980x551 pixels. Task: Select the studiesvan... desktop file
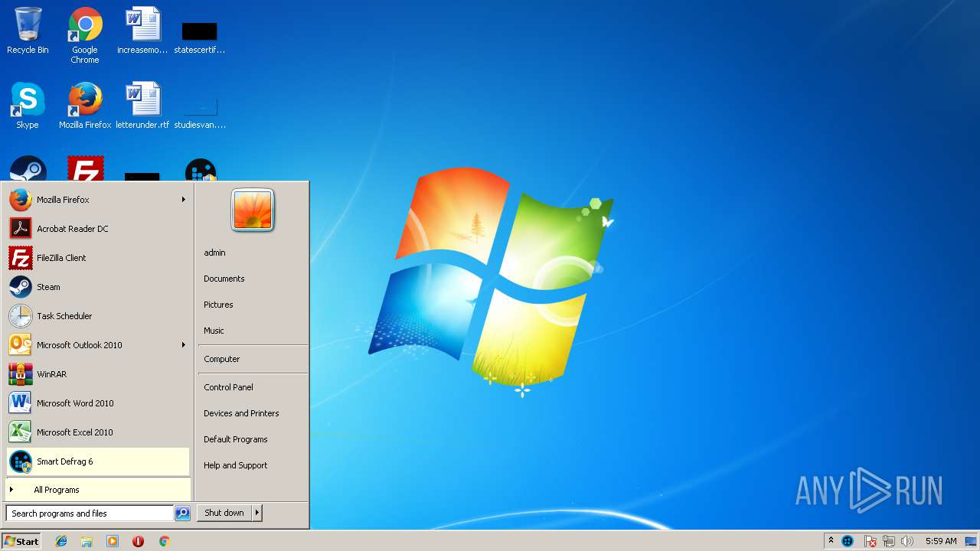click(x=199, y=112)
